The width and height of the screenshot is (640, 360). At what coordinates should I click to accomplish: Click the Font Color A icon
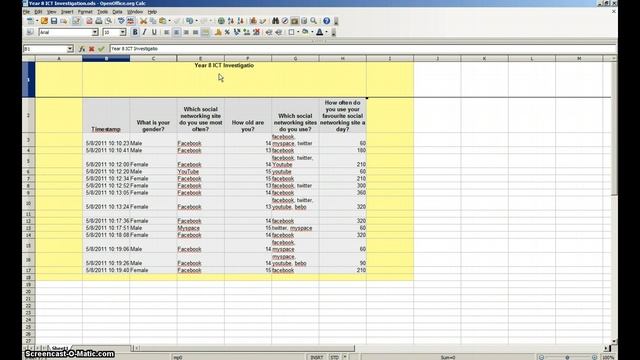coord(320,32)
